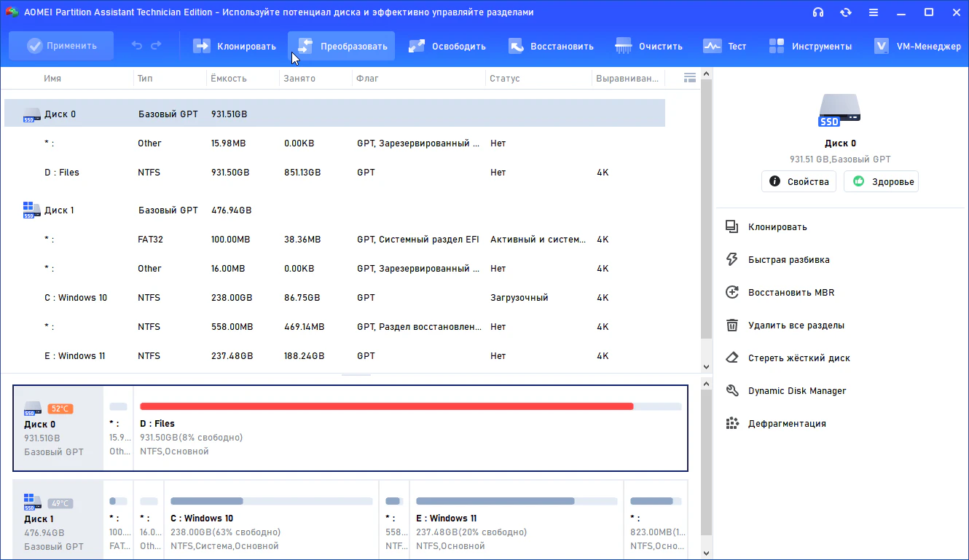Select the Освободить toolbar item

[x=447, y=46]
